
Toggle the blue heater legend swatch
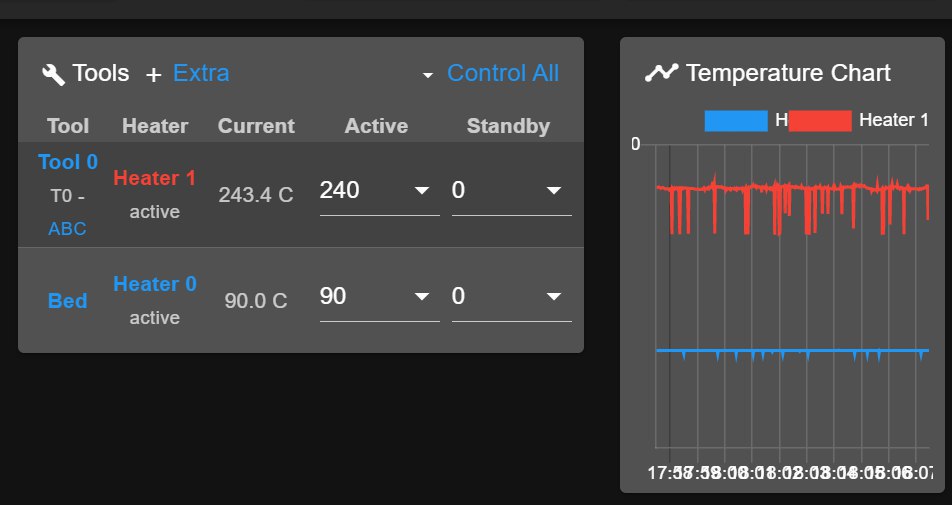coord(736,121)
